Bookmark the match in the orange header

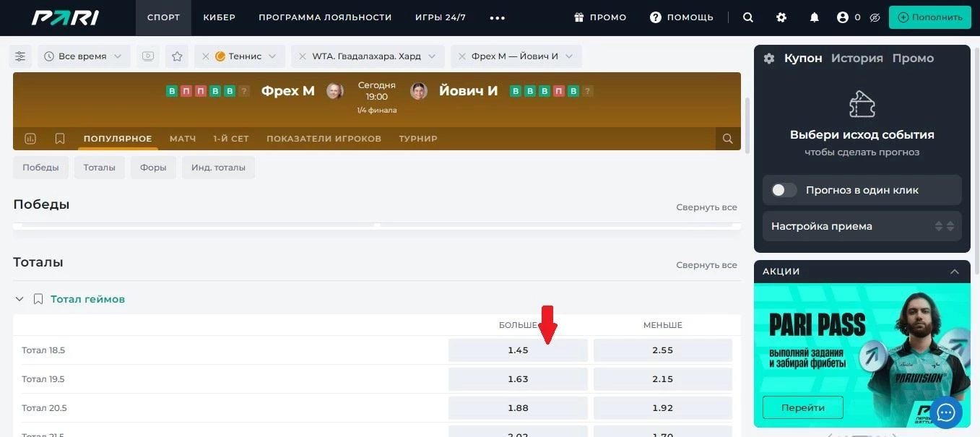pos(60,139)
